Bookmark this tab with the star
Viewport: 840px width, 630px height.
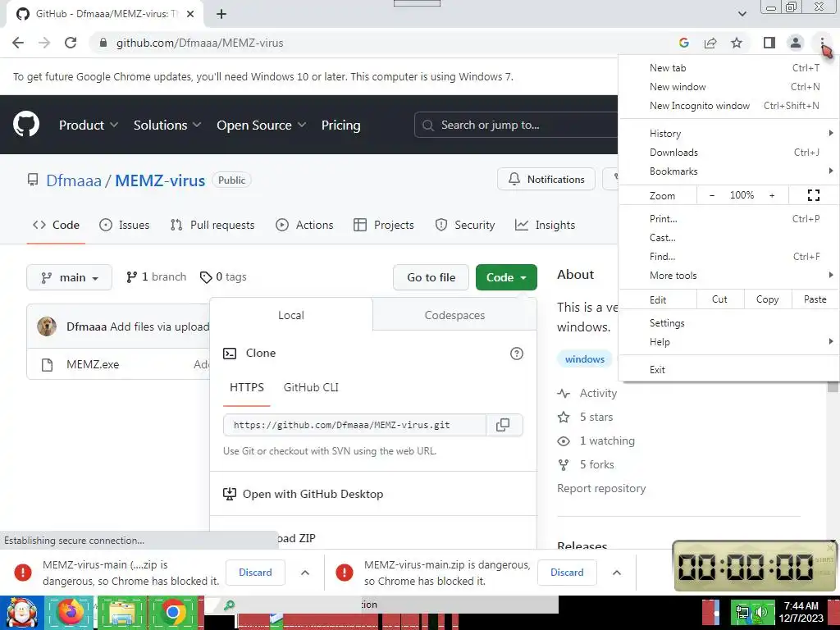737,43
